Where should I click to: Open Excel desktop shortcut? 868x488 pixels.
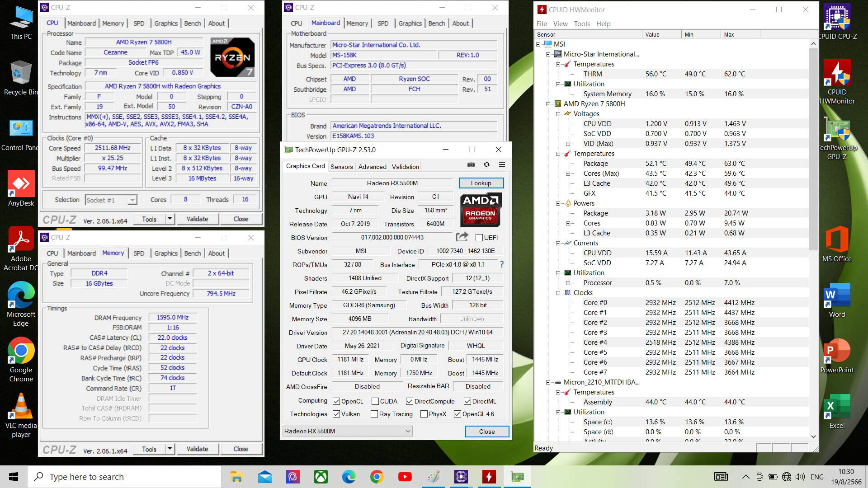point(837,412)
